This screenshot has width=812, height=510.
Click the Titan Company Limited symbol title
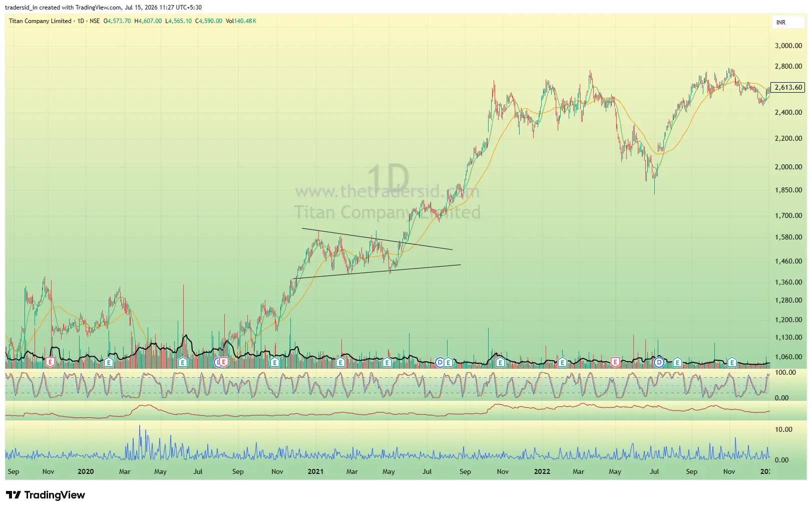40,21
